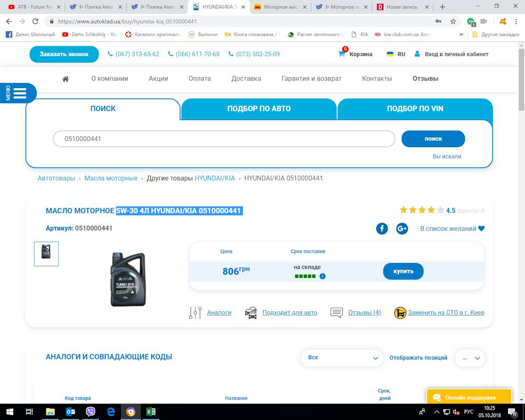The image size is (525, 420).
Task: Go to home page via house icon
Action: tap(66, 79)
